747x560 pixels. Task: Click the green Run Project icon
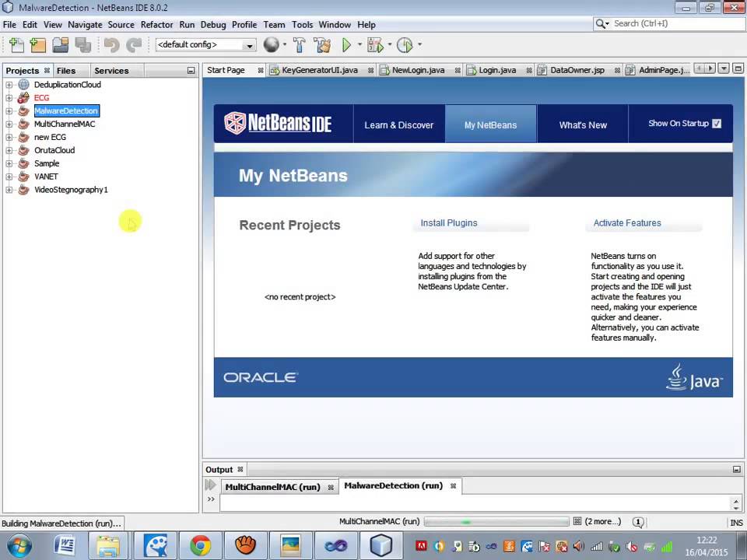(346, 45)
